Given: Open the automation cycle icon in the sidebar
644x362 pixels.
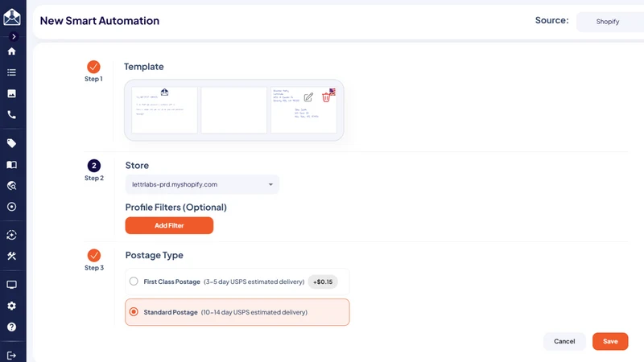Looking at the screenshot, I should (11, 235).
